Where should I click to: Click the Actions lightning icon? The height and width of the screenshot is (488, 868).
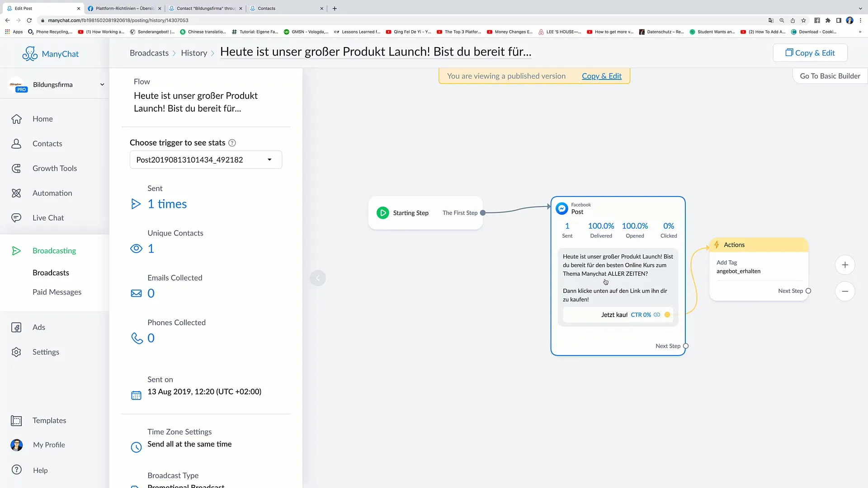[x=717, y=245]
